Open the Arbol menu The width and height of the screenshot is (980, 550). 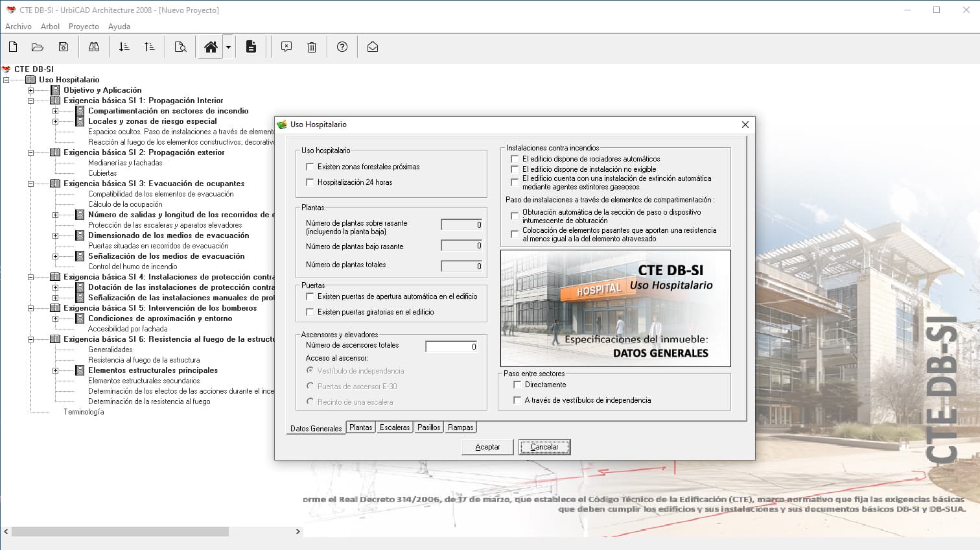[50, 27]
